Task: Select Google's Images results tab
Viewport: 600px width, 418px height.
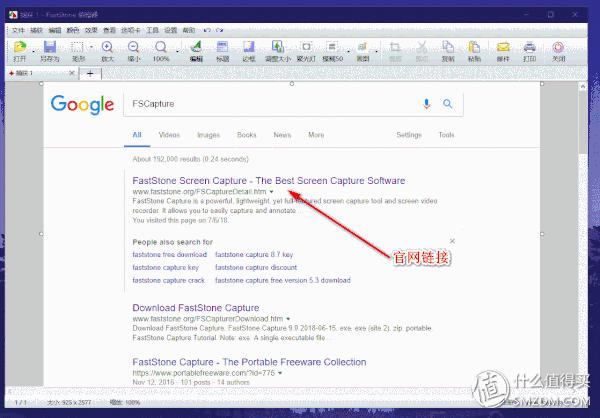Action: 209,135
